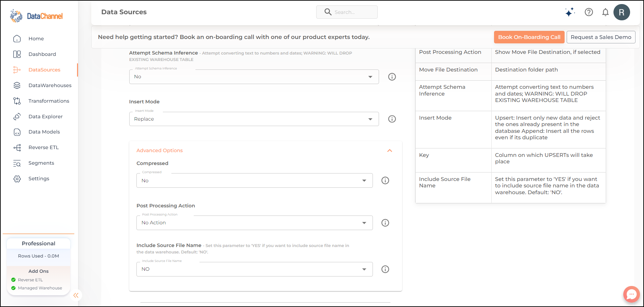Click the Transformations sidebar icon
644x307 pixels.
[17, 101]
